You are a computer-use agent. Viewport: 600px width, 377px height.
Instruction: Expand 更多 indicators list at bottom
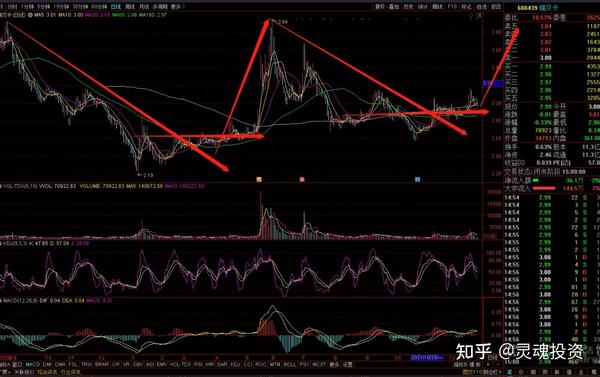(x=335, y=364)
